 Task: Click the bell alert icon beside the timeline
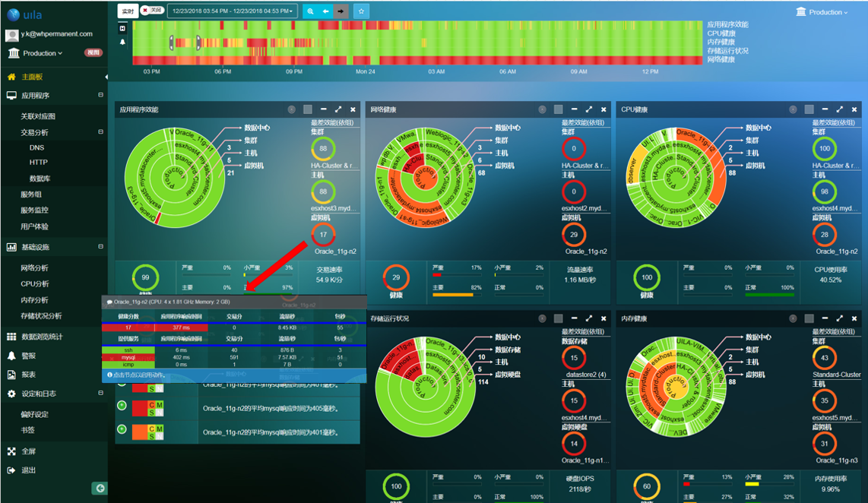pos(122,42)
